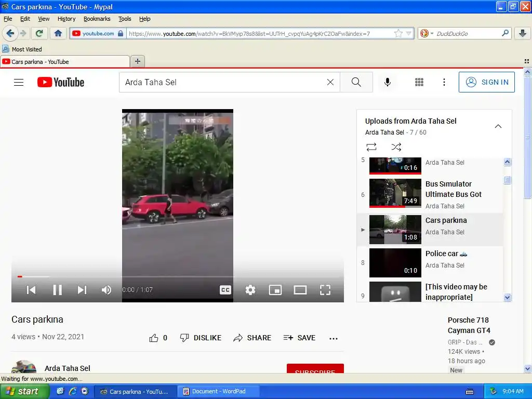The width and height of the screenshot is (532, 399).
Task: Click the DuckDuckGo search magnifier icon
Action: click(x=505, y=33)
